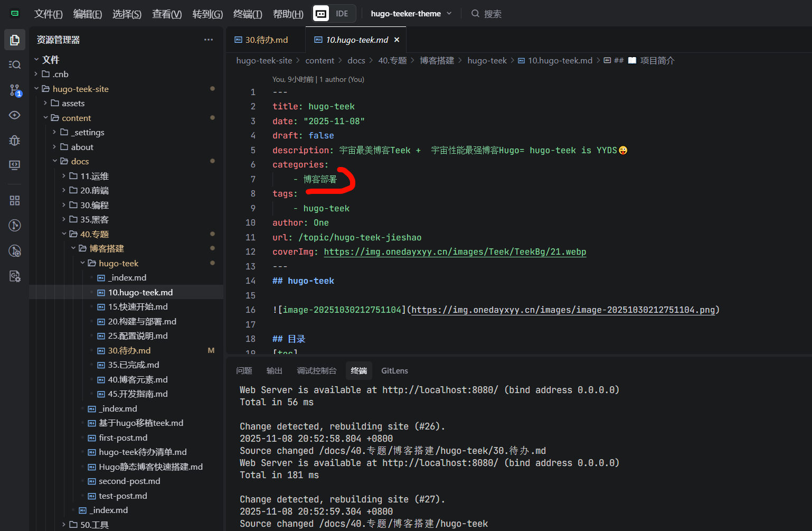
Task: Open the Explorer icon in activity bar
Action: 15,40
